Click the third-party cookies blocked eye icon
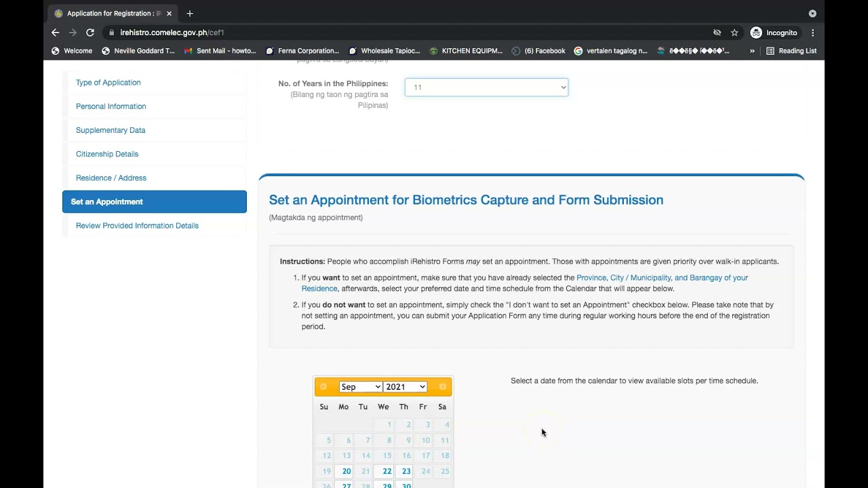Image resolution: width=868 pixels, height=488 pixels. [x=717, y=33]
